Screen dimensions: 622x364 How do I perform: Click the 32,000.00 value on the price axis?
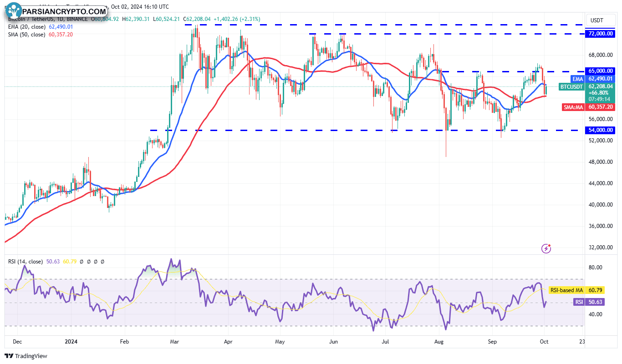point(601,248)
